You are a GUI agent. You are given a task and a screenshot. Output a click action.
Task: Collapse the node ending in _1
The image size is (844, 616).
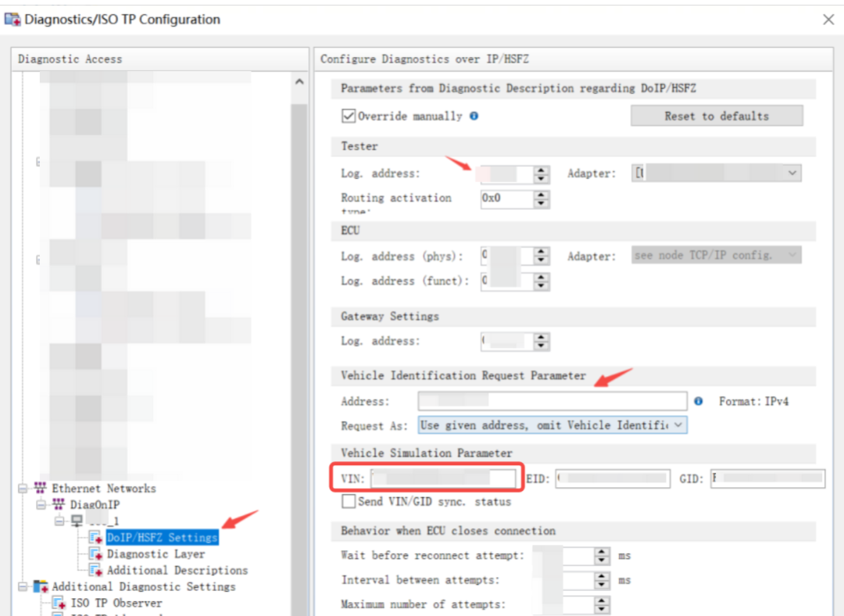(x=59, y=521)
